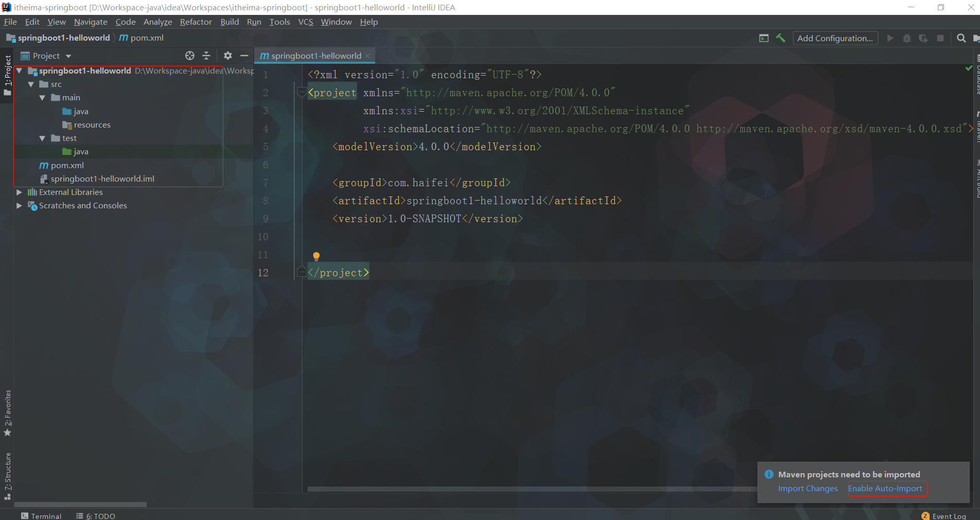Click the locate-in-tree crosshair icon
The height and width of the screenshot is (520, 980).
(190, 56)
